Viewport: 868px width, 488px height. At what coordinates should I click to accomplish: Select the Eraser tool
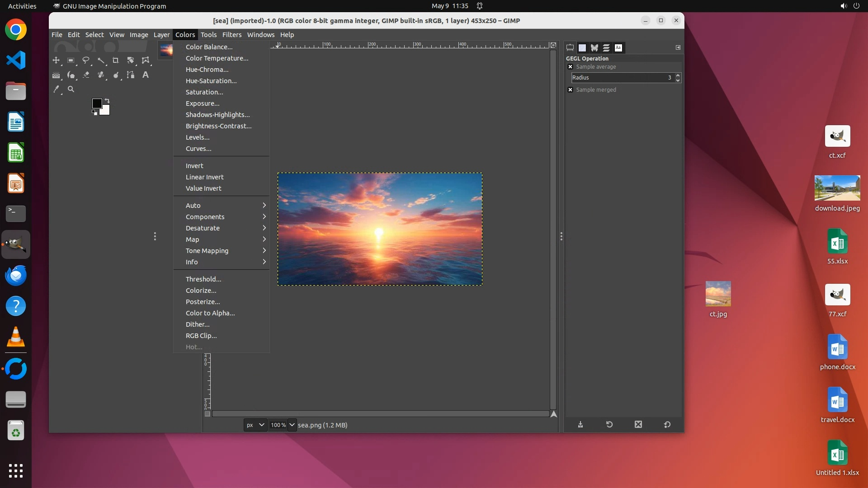86,75
